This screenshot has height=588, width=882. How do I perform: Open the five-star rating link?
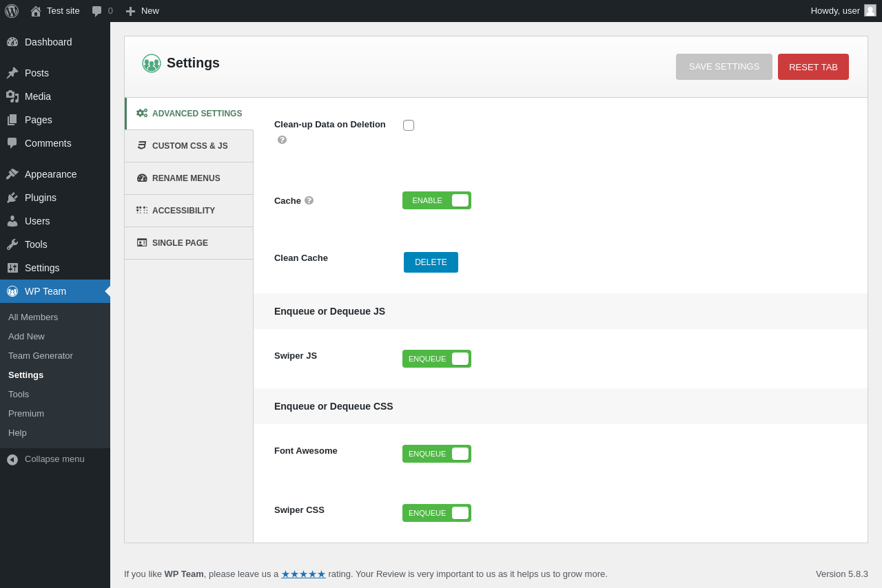point(303,574)
